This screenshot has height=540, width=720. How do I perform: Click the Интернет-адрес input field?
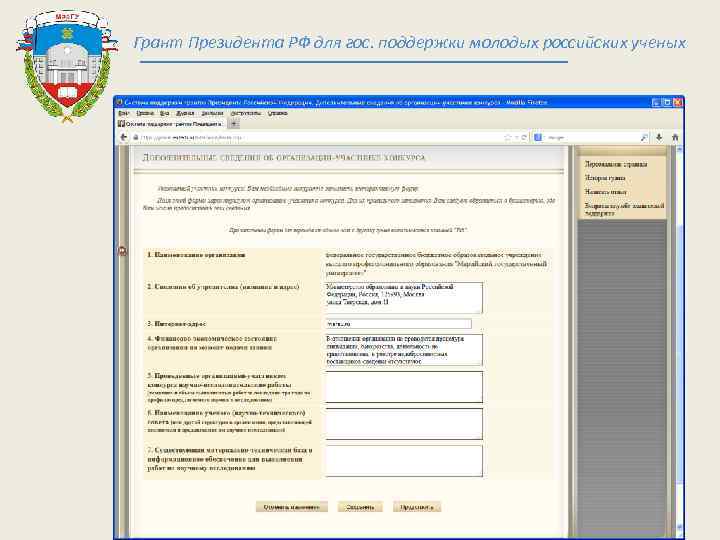(x=398, y=324)
